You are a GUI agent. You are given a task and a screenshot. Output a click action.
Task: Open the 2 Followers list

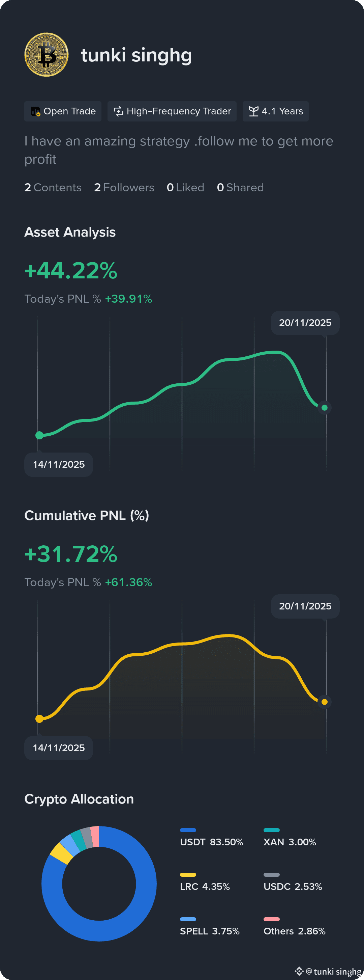tap(124, 188)
